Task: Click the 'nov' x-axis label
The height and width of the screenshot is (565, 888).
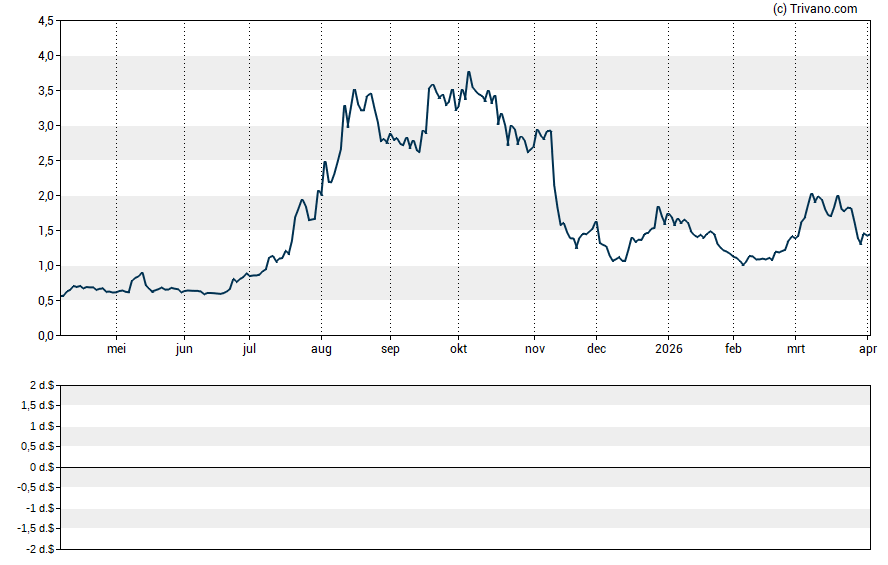Action: point(535,350)
